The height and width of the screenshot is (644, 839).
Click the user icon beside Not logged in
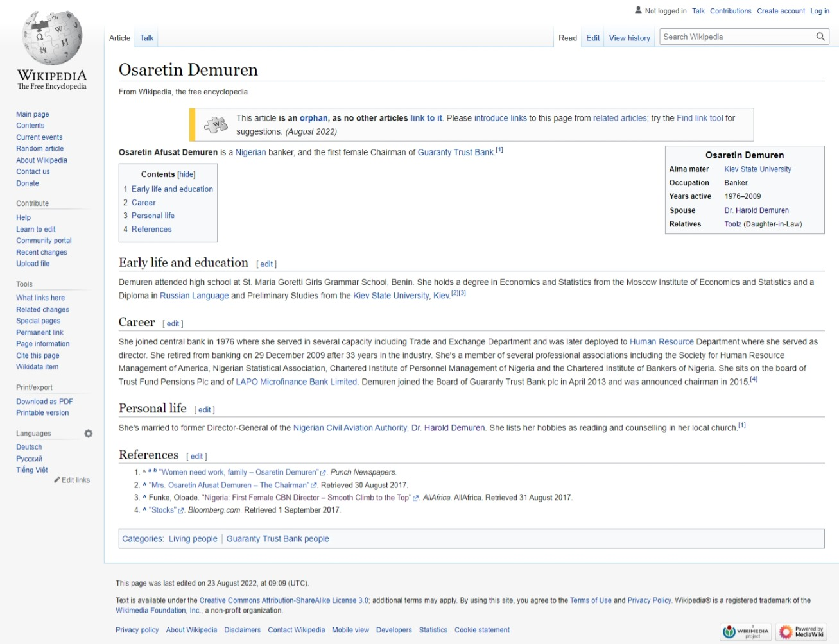click(638, 10)
